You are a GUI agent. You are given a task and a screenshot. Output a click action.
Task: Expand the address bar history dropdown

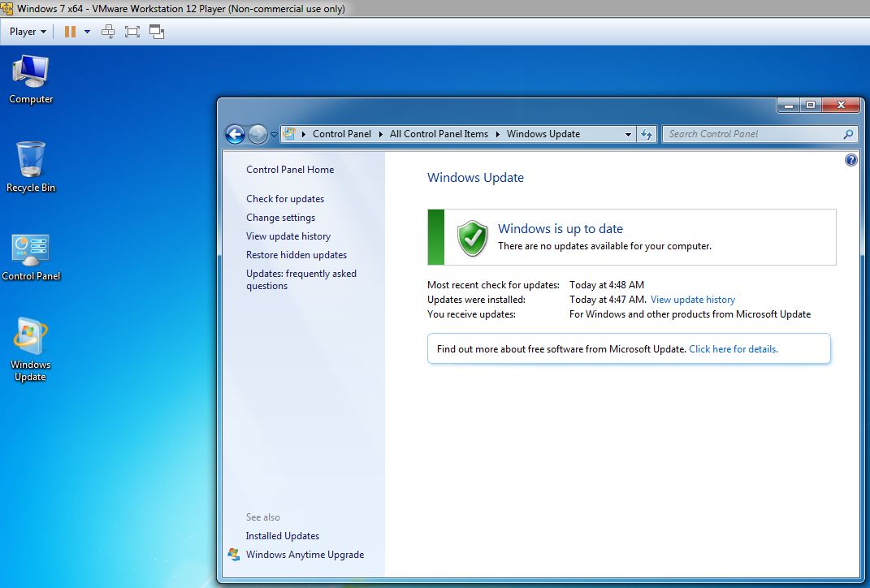(x=628, y=135)
